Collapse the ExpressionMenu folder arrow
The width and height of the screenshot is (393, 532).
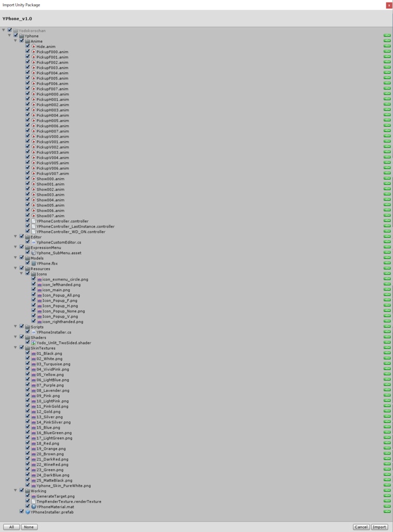[x=16, y=247]
